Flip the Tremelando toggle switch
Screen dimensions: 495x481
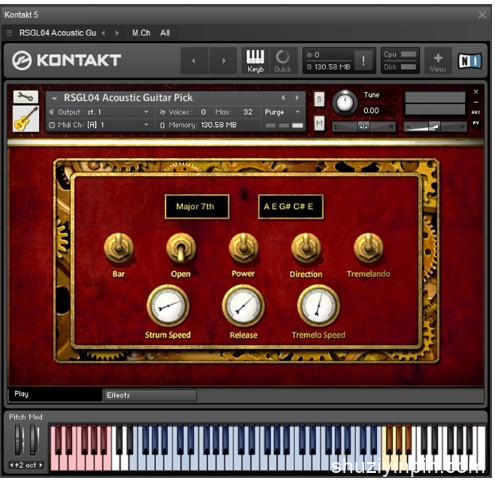(x=368, y=248)
